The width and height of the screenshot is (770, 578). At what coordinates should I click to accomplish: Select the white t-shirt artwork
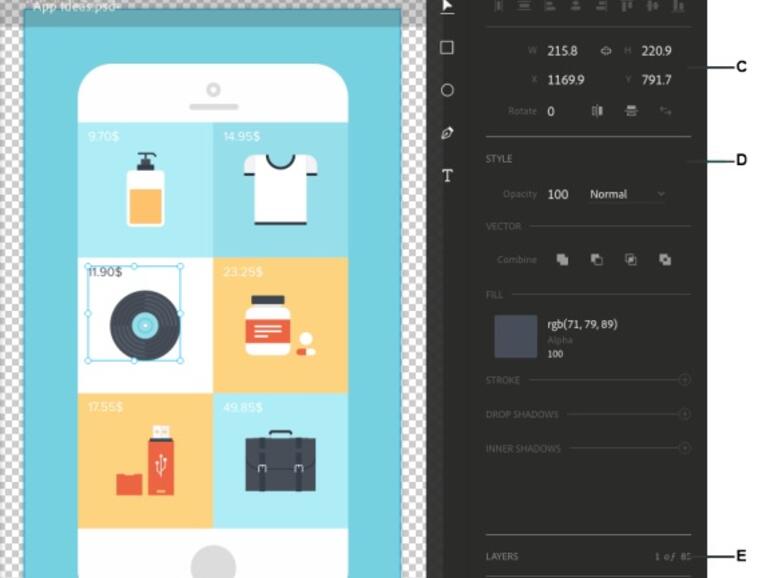pos(280,190)
